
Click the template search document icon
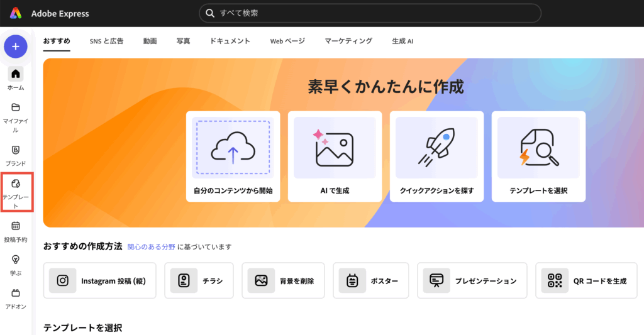coord(538,147)
